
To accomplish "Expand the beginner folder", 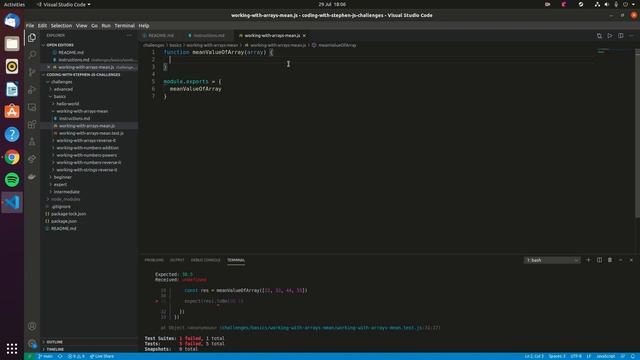I will click(x=62, y=177).
